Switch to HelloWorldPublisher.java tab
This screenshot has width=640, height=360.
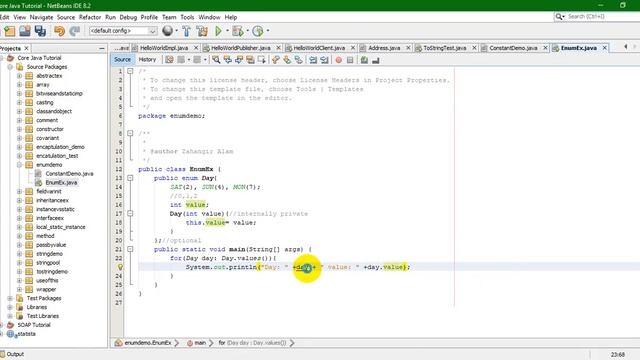click(x=241, y=48)
